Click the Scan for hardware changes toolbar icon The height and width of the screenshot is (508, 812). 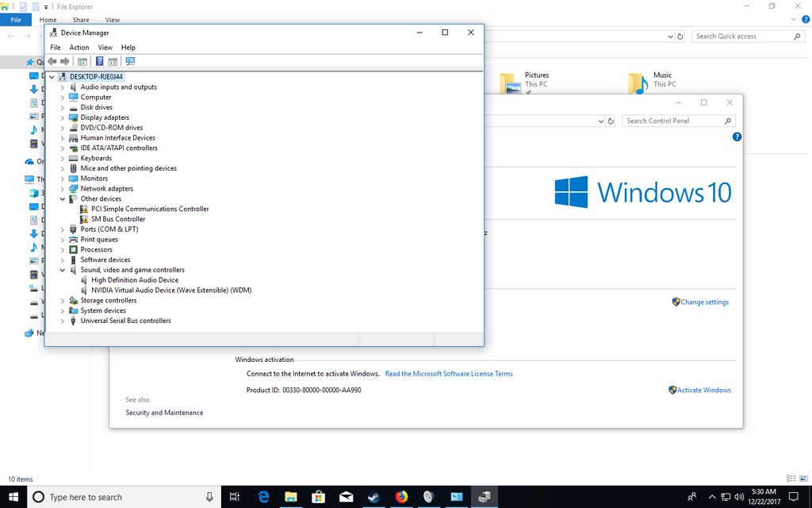(x=130, y=61)
